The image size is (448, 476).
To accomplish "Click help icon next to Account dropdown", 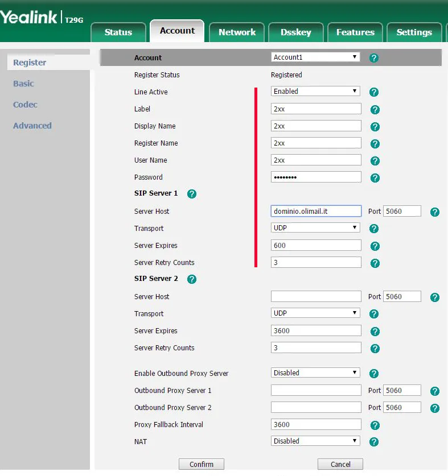I will (374, 58).
